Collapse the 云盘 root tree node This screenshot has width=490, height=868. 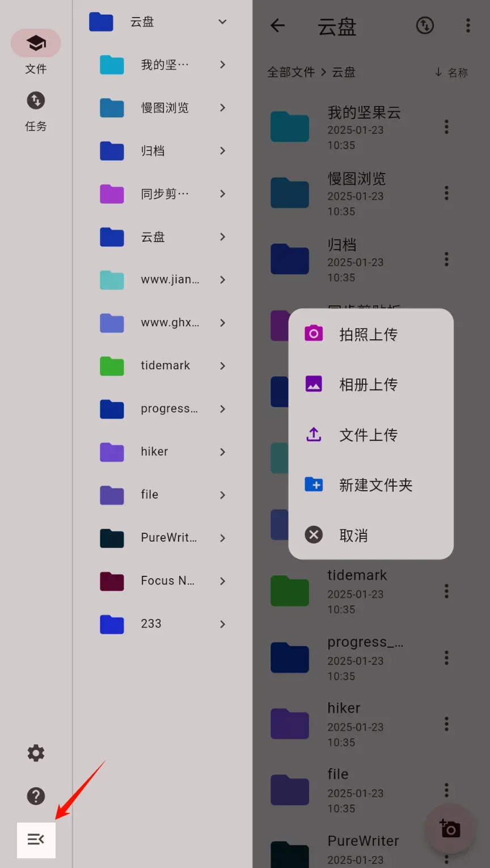coord(223,22)
